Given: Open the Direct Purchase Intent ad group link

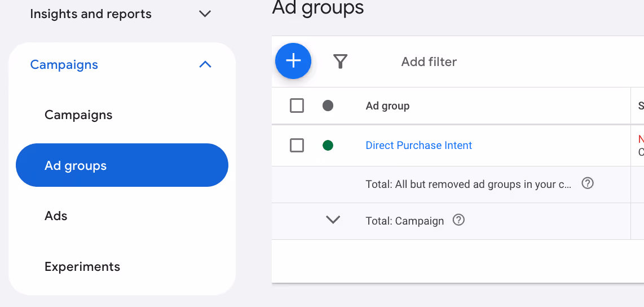Looking at the screenshot, I should [x=419, y=145].
